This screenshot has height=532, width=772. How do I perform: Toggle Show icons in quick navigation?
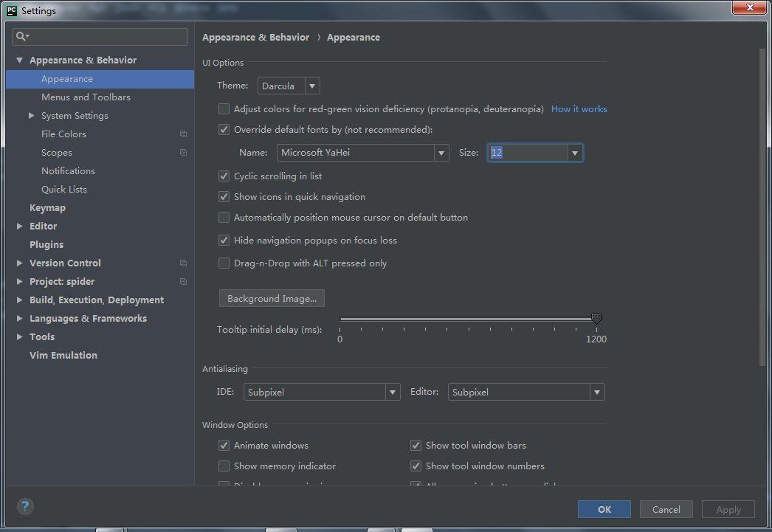coord(224,197)
